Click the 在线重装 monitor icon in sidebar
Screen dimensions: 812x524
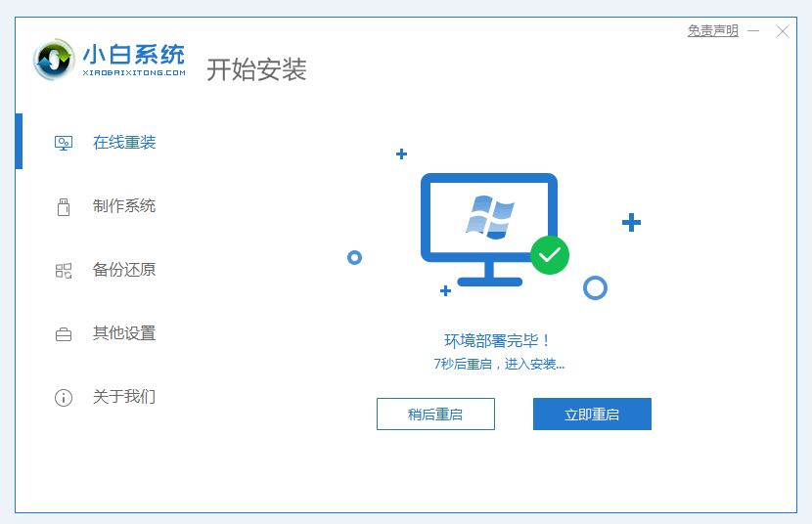pyautogui.click(x=64, y=143)
